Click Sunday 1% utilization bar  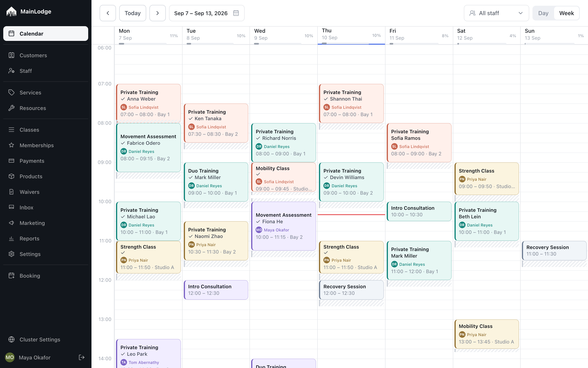click(549, 44)
